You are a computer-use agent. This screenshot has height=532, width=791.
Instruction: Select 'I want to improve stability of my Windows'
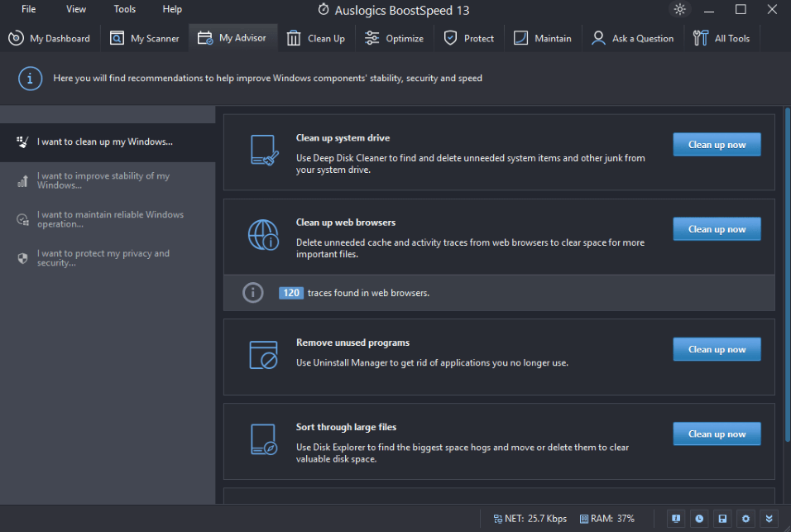tap(108, 180)
